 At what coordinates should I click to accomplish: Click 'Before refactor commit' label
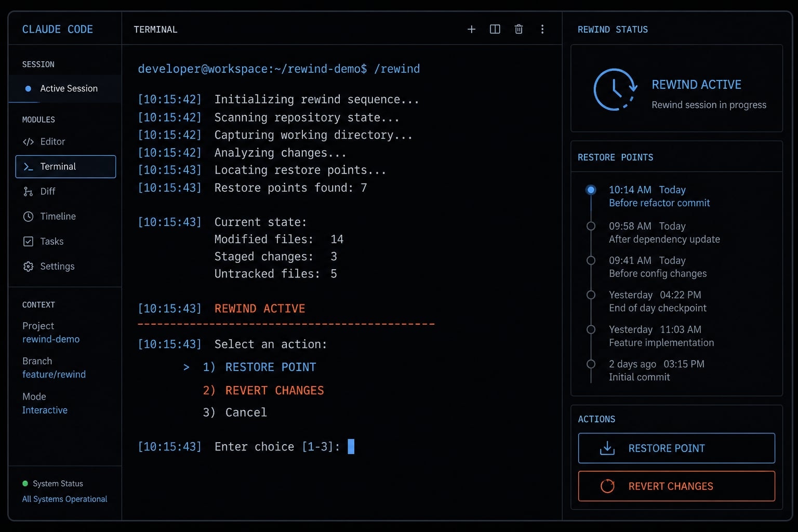(x=659, y=203)
